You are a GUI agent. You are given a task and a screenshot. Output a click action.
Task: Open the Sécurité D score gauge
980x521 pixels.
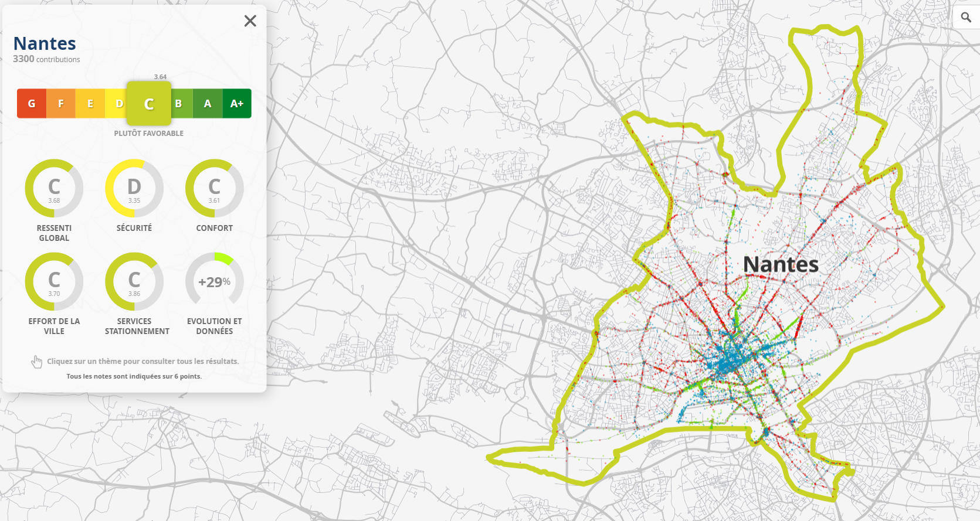(134, 188)
